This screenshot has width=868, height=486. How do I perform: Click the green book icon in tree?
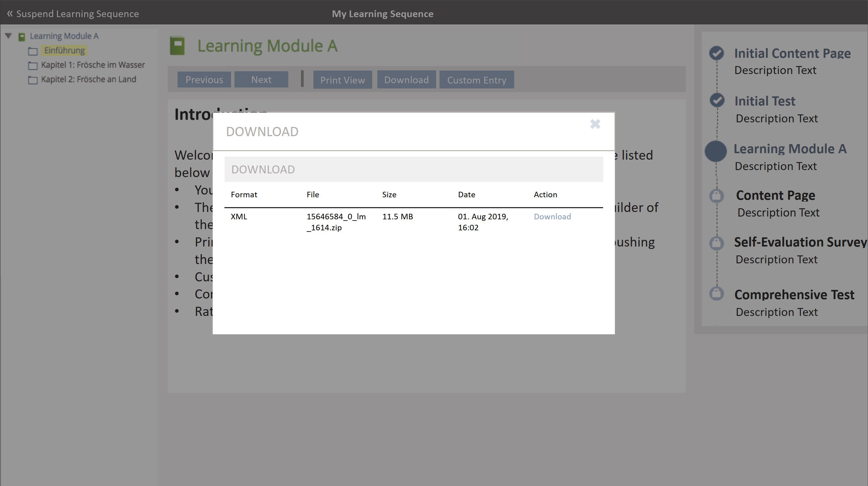coord(21,37)
